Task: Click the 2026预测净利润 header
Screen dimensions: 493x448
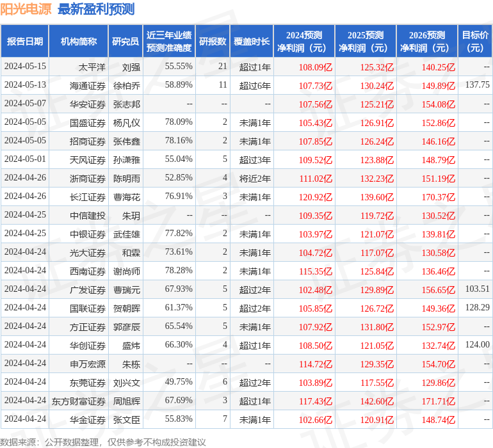Action: (427, 41)
